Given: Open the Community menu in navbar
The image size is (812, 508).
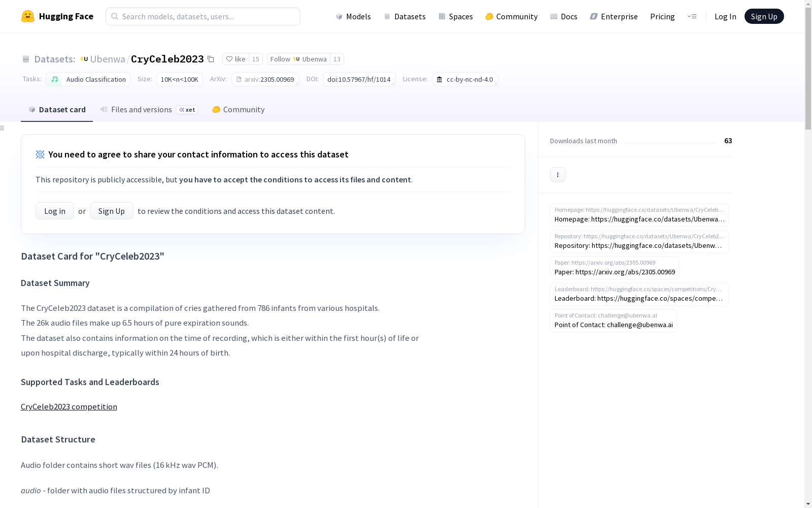Looking at the screenshot, I should click(x=512, y=16).
